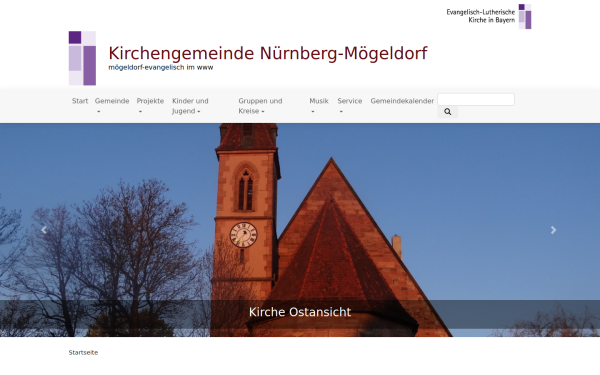Focus the search text field

[x=476, y=99]
